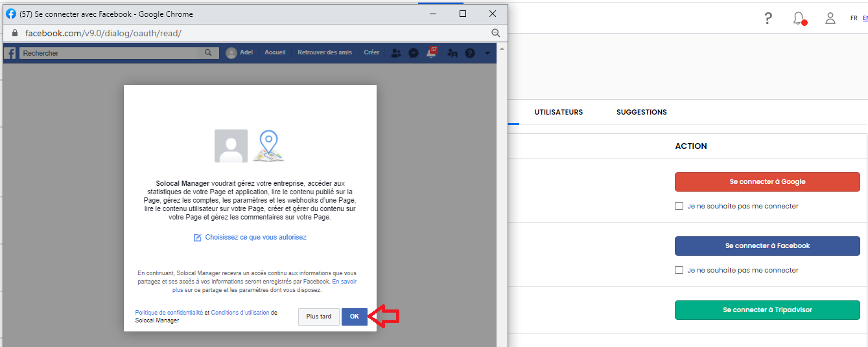Go to Accueil in Facebook bar

pos(275,52)
